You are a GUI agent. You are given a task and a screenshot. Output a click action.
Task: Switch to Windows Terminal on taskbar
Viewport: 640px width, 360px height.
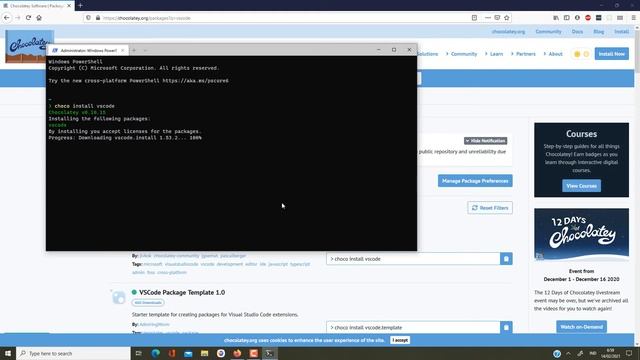(x=269, y=353)
